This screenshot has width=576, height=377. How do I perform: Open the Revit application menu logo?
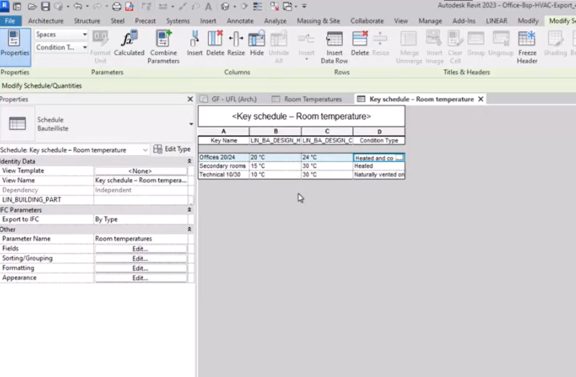tap(4, 6)
